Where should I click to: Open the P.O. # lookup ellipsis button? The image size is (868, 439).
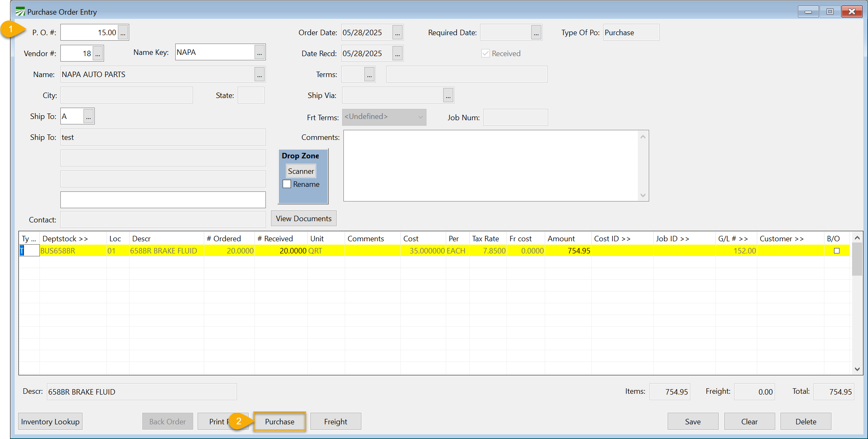(x=123, y=33)
